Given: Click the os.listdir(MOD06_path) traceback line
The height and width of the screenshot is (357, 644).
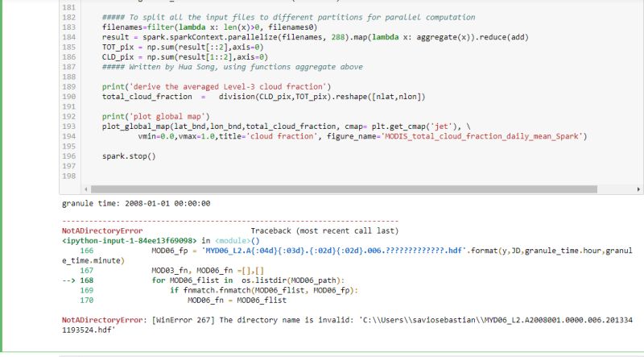Looking at the screenshot, I should [248, 280].
